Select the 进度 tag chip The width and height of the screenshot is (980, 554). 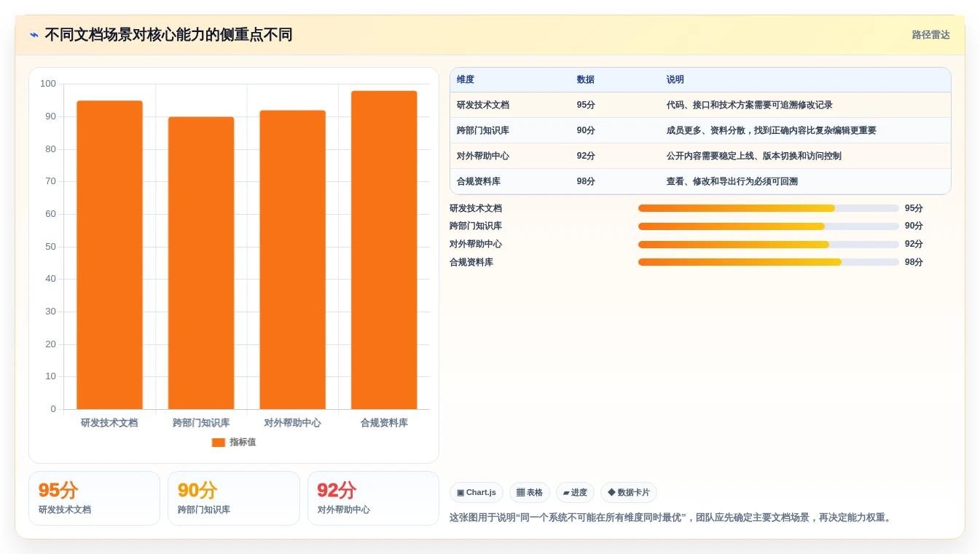click(x=575, y=493)
